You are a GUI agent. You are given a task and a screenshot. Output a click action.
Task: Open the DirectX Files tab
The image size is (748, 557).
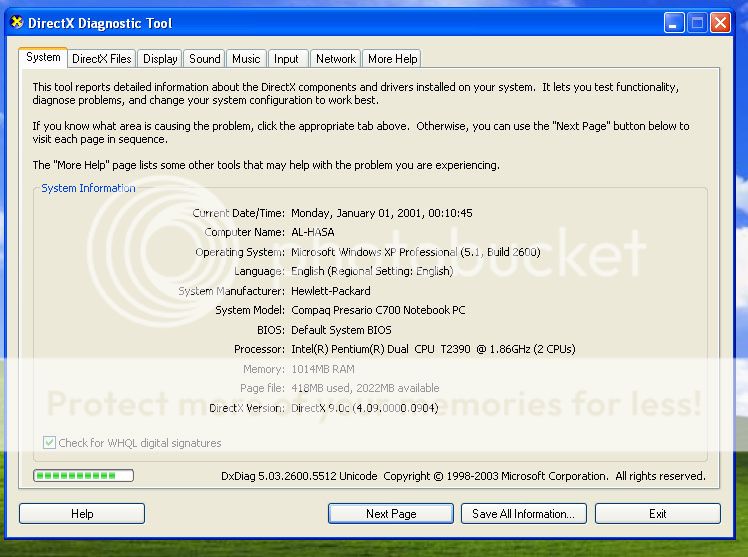coord(102,59)
